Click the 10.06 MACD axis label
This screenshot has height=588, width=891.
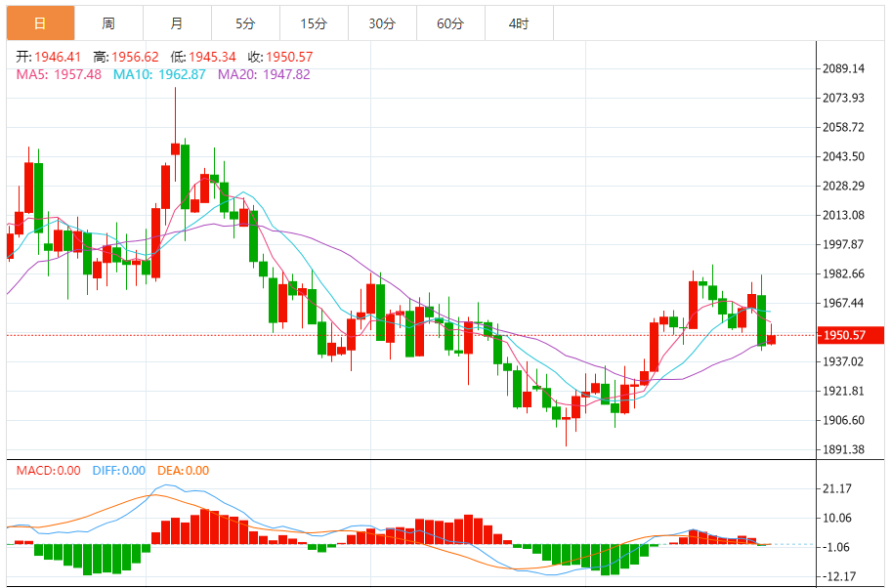pos(837,518)
